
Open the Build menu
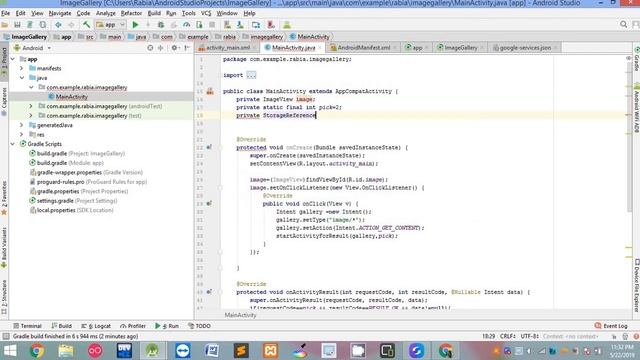pyautogui.click(x=154, y=13)
